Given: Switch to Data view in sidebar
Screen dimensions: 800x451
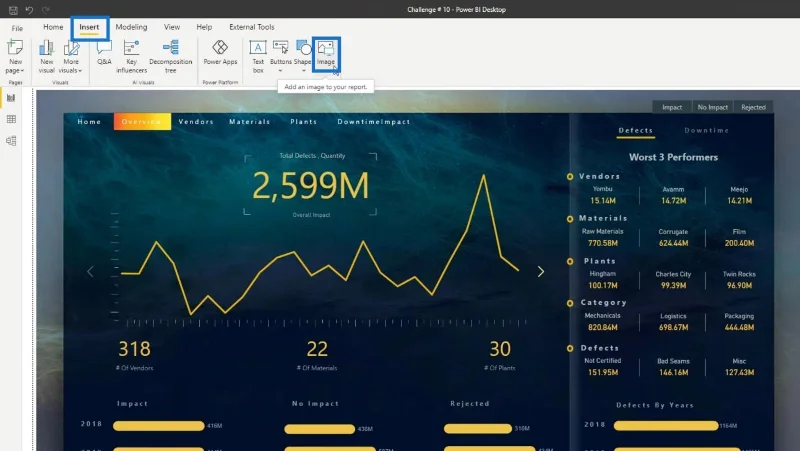Looking at the screenshot, I should tap(11, 119).
